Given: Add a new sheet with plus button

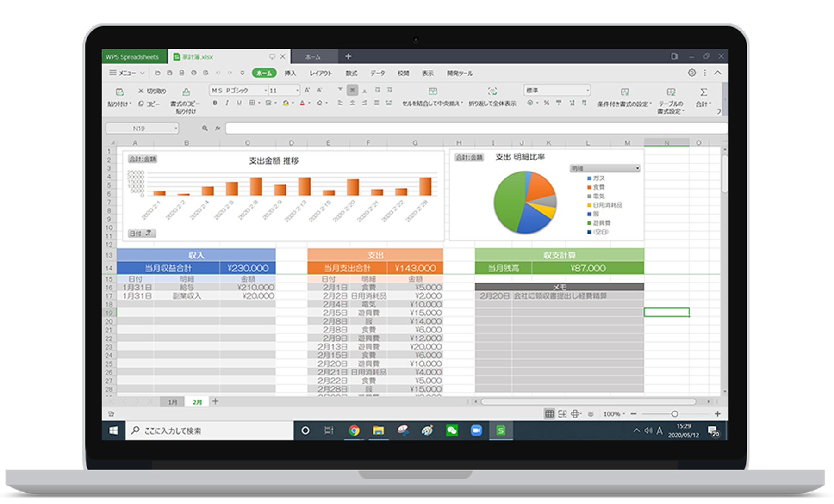Looking at the screenshot, I should tap(215, 401).
